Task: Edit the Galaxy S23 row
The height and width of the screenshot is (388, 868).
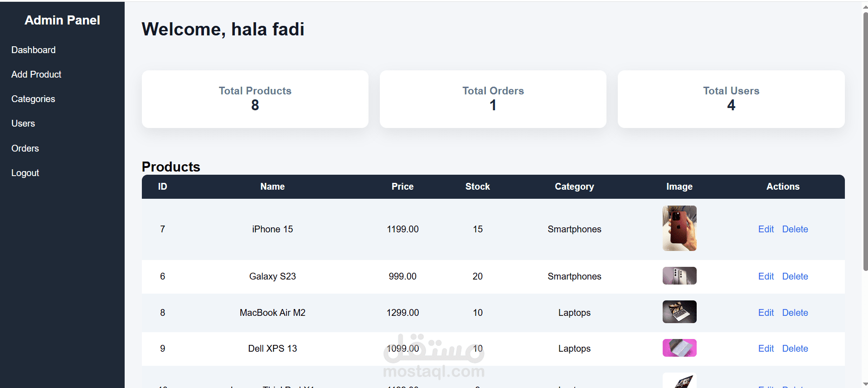Action: click(x=766, y=276)
